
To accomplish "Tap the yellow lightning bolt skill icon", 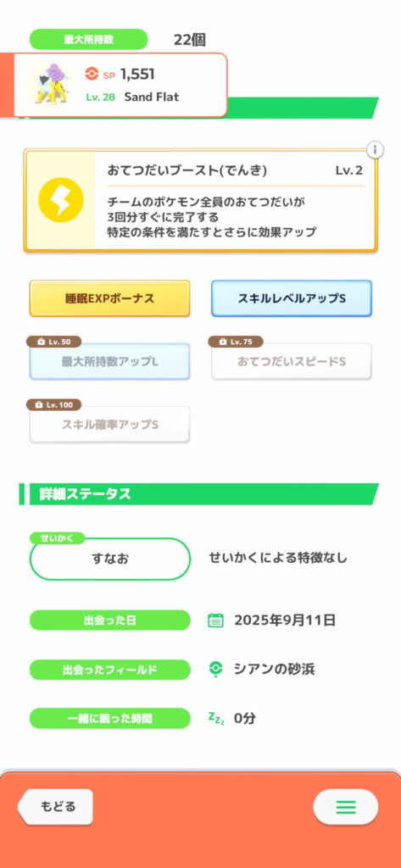I will point(60,200).
